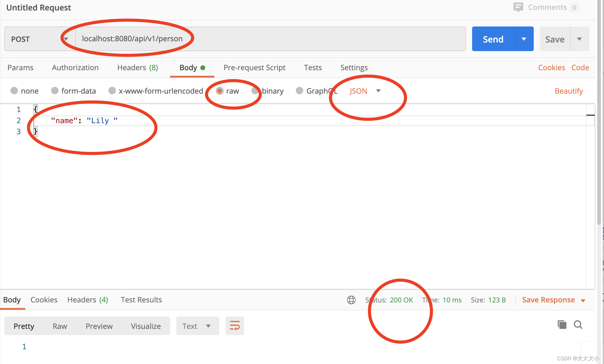Toggle the response word wrap icon
This screenshot has height=364, width=604.
click(235, 326)
